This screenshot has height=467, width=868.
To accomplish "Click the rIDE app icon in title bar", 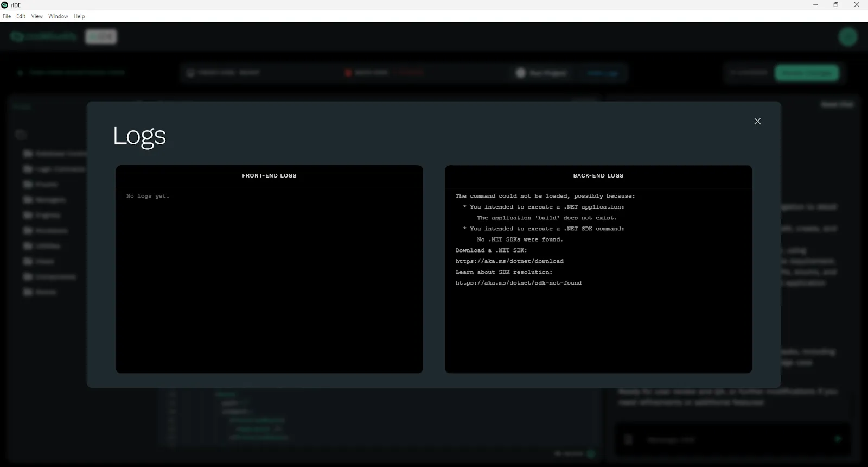I will pos(5,5).
